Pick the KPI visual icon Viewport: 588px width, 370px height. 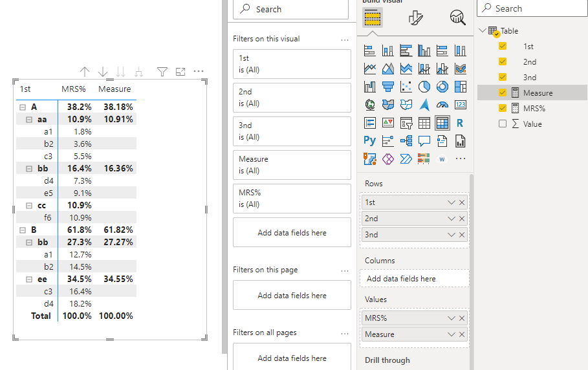[x=387, y=123]
